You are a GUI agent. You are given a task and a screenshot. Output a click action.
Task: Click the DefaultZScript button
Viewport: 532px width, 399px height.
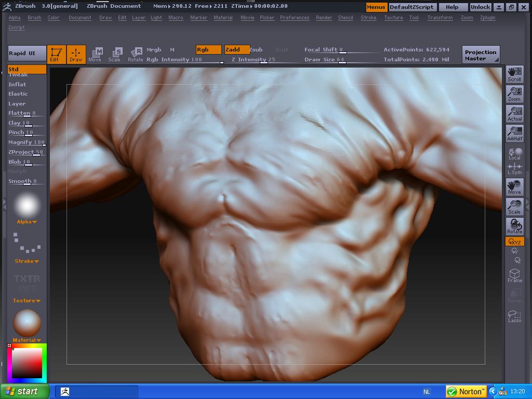pyautogui.click(x=411, y=7)
